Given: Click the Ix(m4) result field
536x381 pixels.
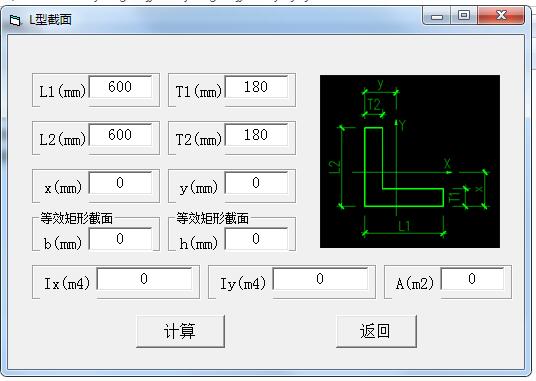Looking at the screenshot, I should (x=144, y=279).
